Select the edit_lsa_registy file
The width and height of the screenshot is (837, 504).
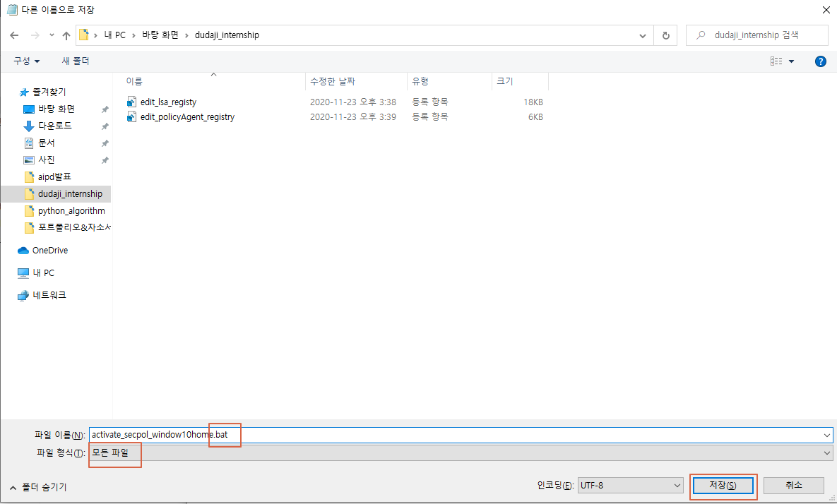[168, 102]
